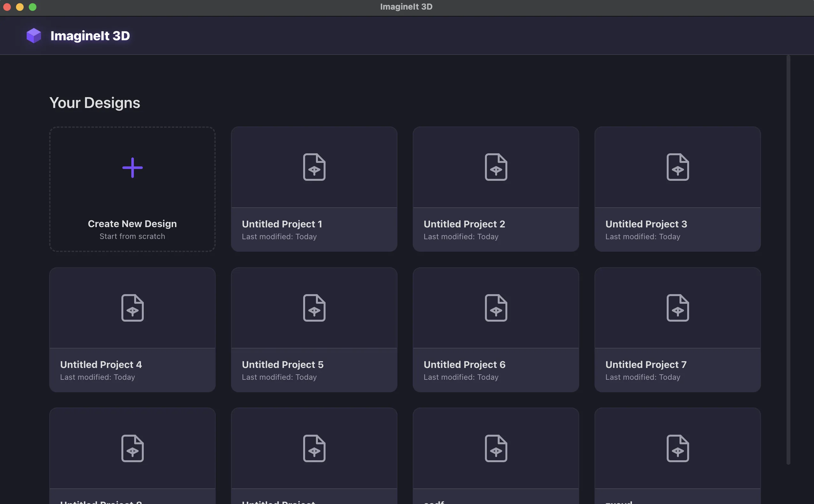The height and width of the screenshot is (504, 814).
Task: Select the "Untitled Project 6" title
Action: click(464, 365)
